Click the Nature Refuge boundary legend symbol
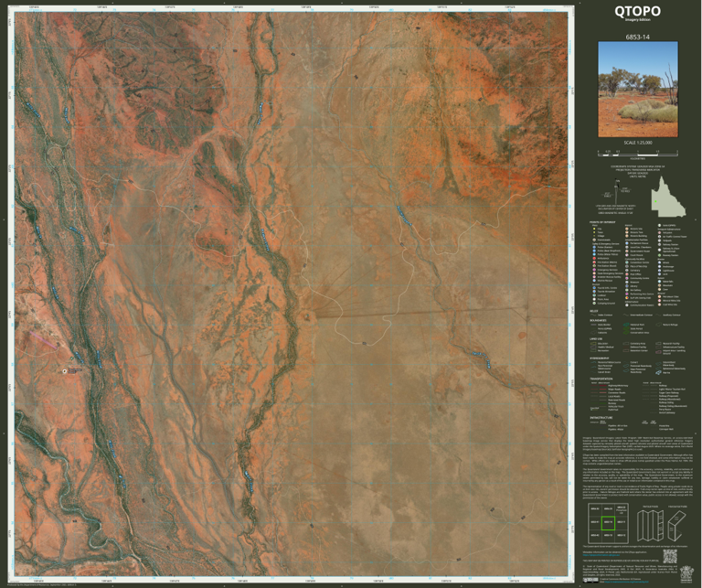This screenshot has width=702, height=588. tap(658, 325)
